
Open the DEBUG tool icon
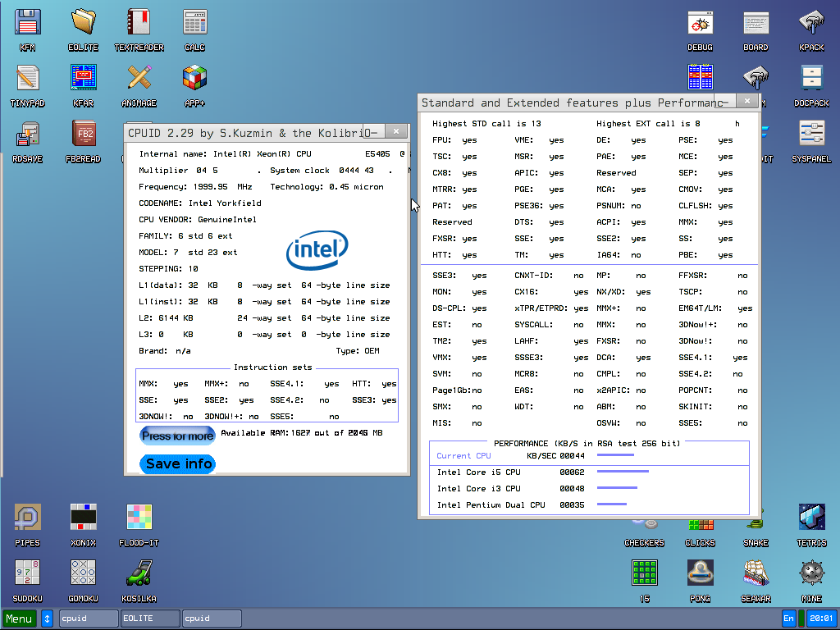(x=700, y=22)
